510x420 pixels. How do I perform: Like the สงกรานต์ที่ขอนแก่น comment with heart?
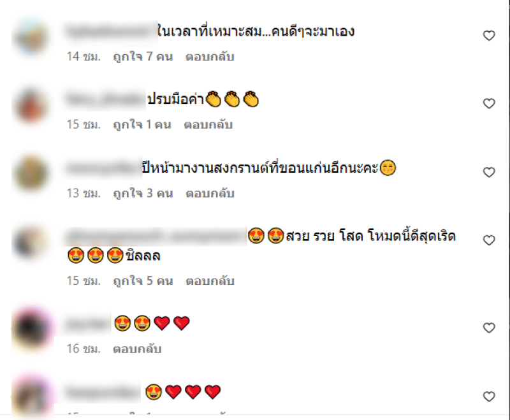pyautogui.click(x=488, y=172)
